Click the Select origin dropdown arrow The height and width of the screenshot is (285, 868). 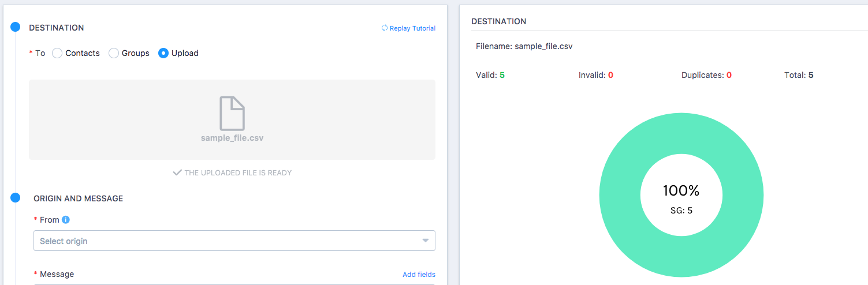click(x=426, y=241)
